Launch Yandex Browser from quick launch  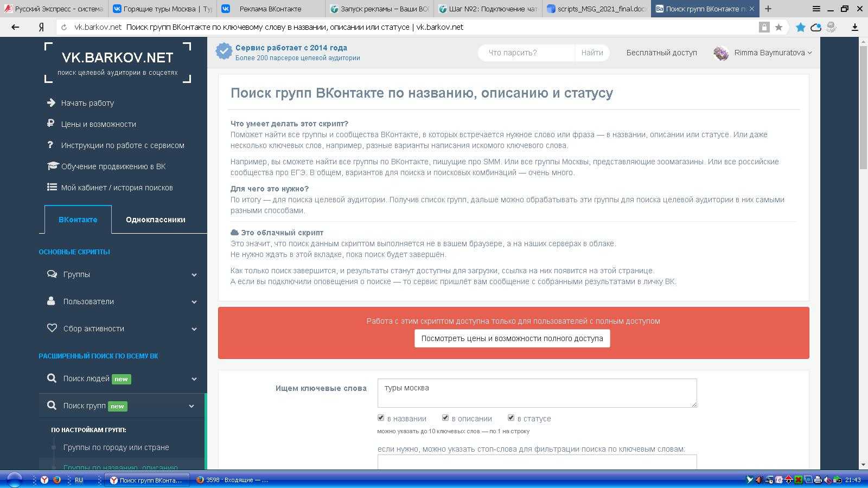tap(44, 480)
